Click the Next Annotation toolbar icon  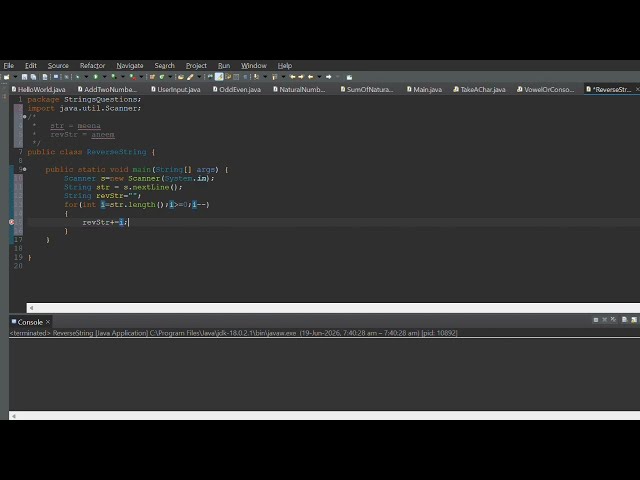[x=256, y=77]
